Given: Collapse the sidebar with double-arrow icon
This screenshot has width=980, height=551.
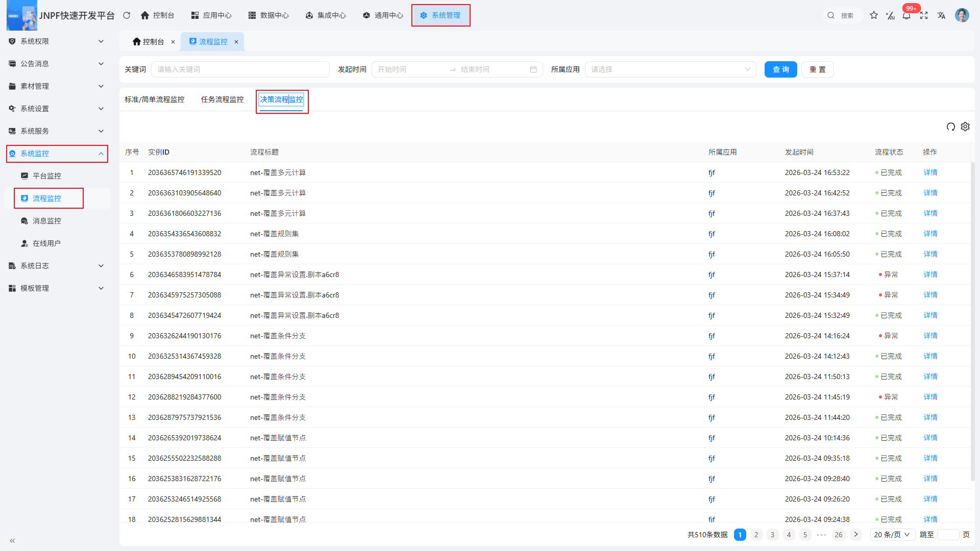Looking at the screenshot, I should point(12,541).
